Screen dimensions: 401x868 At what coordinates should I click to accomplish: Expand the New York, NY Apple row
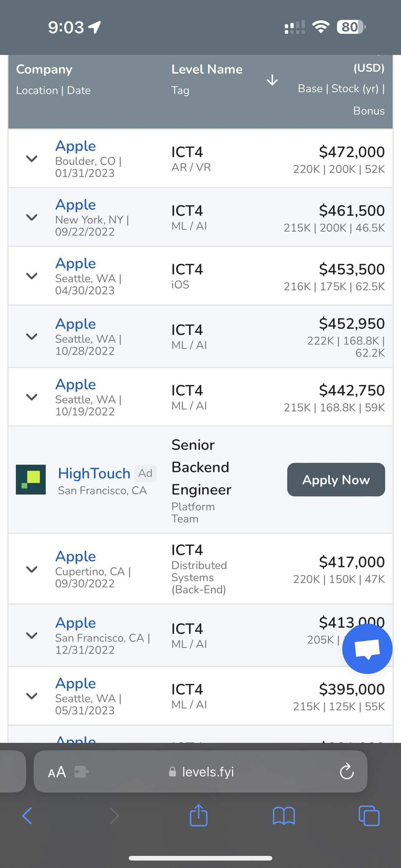coord(32,217)
